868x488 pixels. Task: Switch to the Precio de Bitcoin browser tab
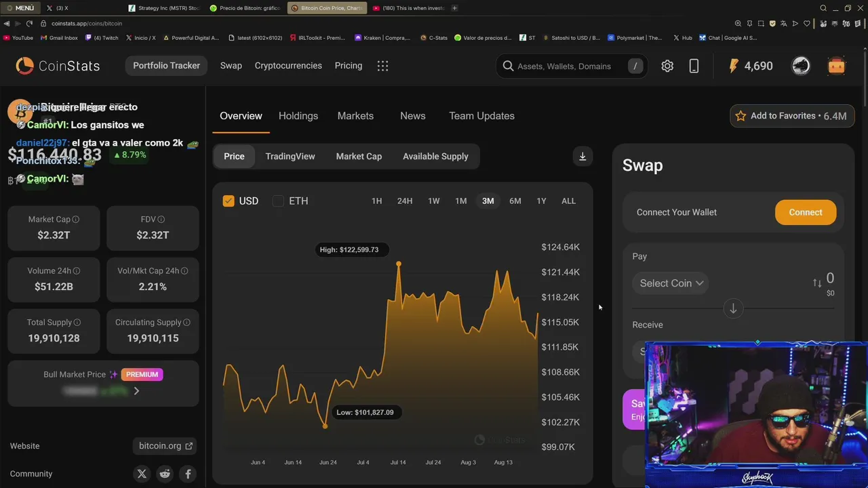click(245, 8)
